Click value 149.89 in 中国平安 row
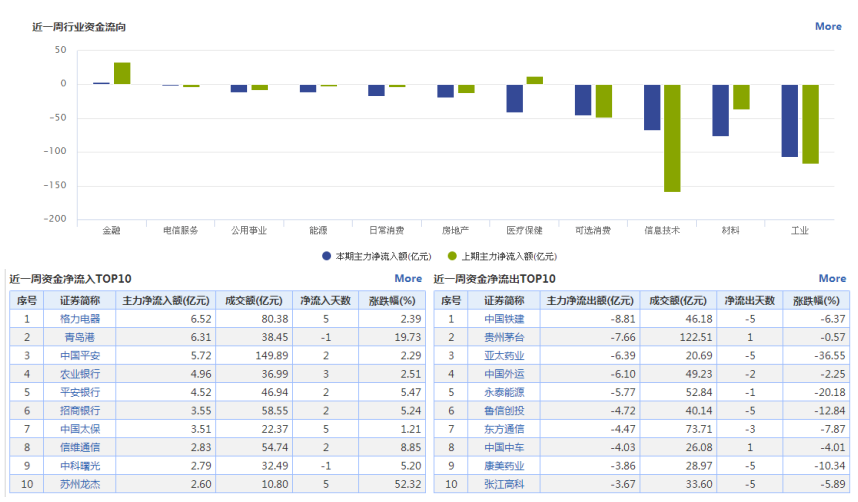858x502 pixels. [272, 356]
